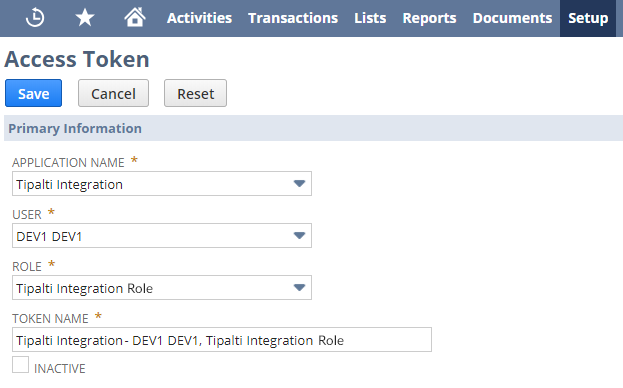Click the ROLE field label

[27, 266]
